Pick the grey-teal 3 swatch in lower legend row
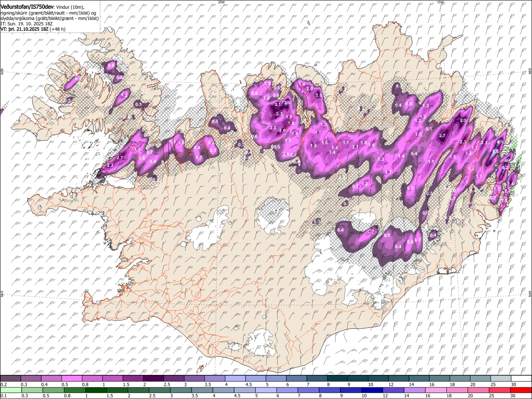The height and width of the screenshot is (399, 532). (181, 390)
